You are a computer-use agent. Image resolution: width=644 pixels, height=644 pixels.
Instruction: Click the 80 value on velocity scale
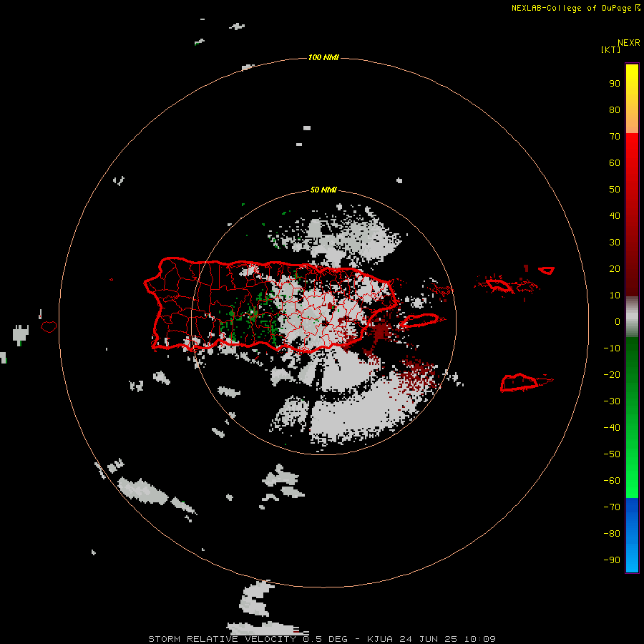pos(615,110)
